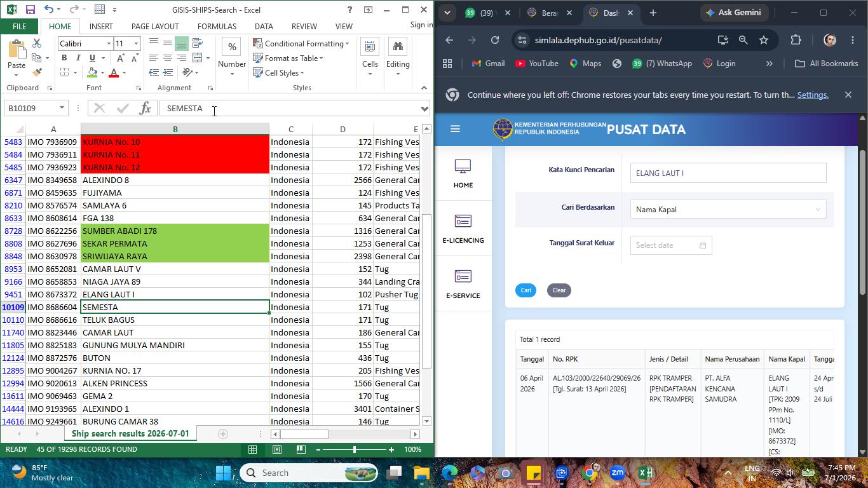Toggle Italic formatting in Excel

tap(78, 58)
